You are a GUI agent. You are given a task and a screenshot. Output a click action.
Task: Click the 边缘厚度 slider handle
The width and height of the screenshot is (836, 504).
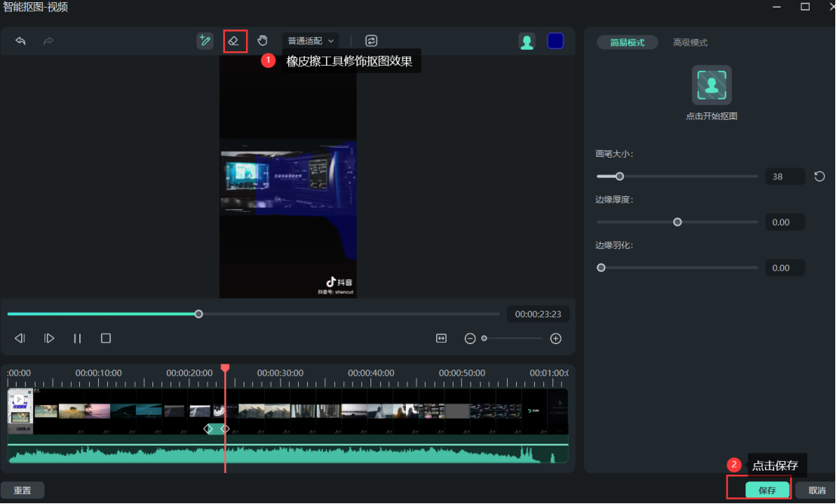tap(677, 222)
